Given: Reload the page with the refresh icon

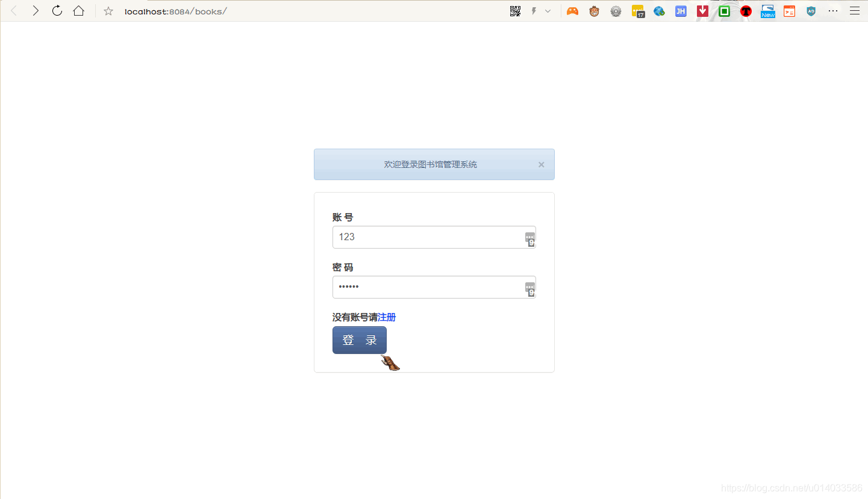Looking at the screenshot, I should coord(57,11).
